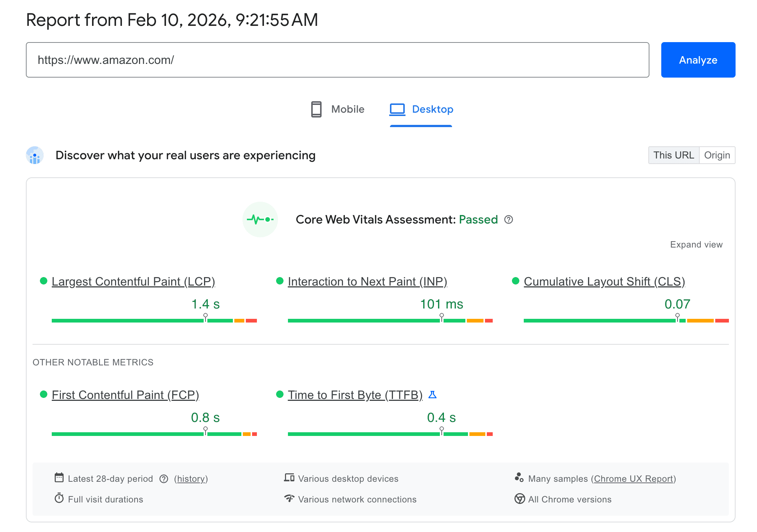Open the Core Web Vitals Passed help tooltip

509,219
